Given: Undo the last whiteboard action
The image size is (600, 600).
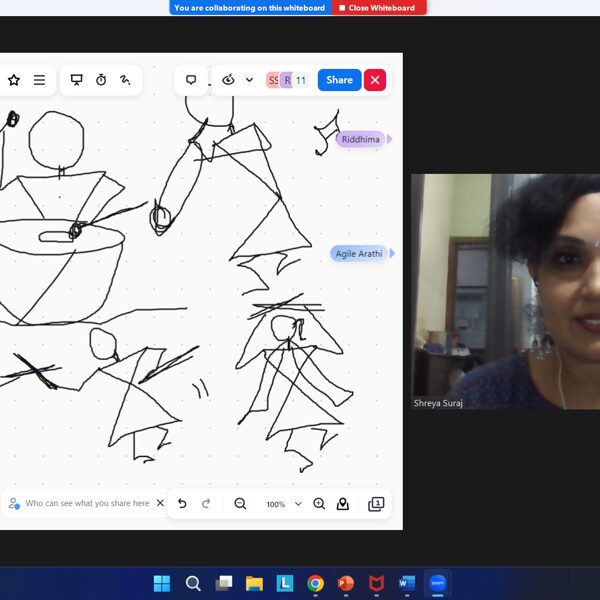Looking at the screenshot, I should (182, 504).
